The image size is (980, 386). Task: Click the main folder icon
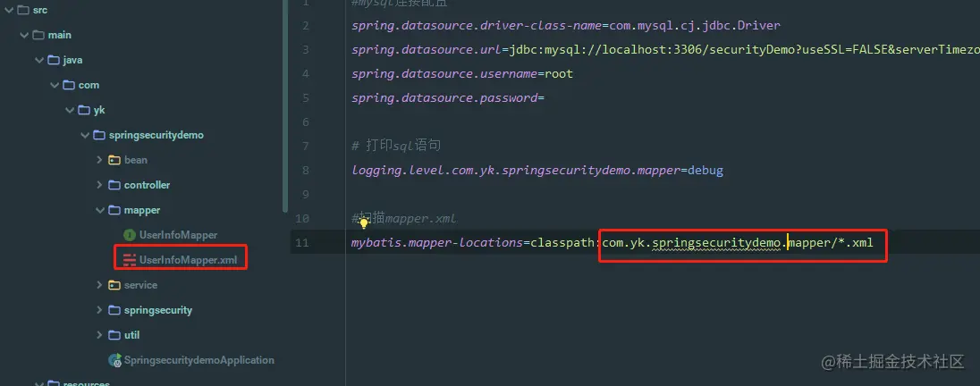point(38,35)
